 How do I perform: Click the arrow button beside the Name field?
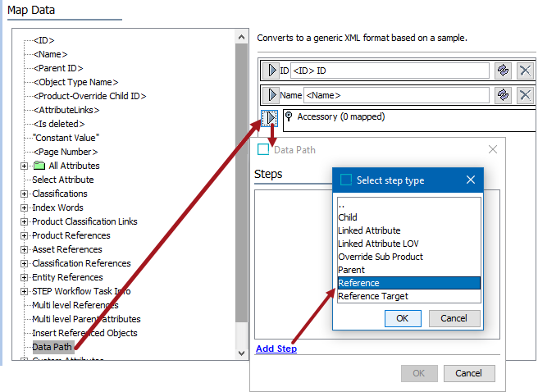pos(272,95)
